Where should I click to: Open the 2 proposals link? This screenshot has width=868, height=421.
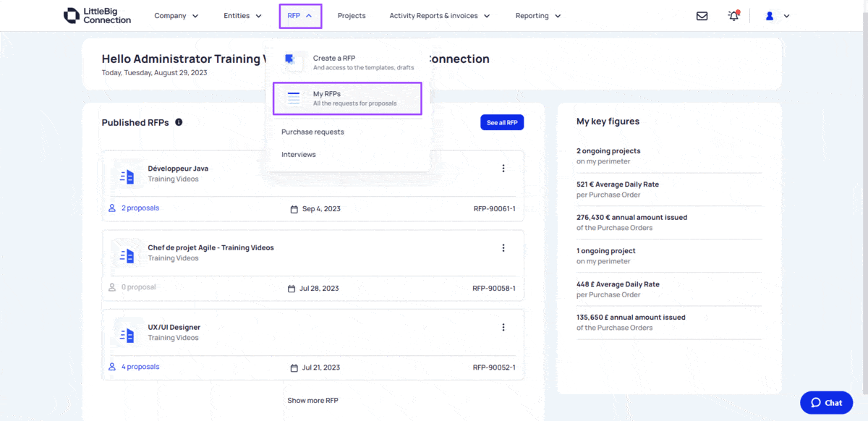(x=140, y=208)
